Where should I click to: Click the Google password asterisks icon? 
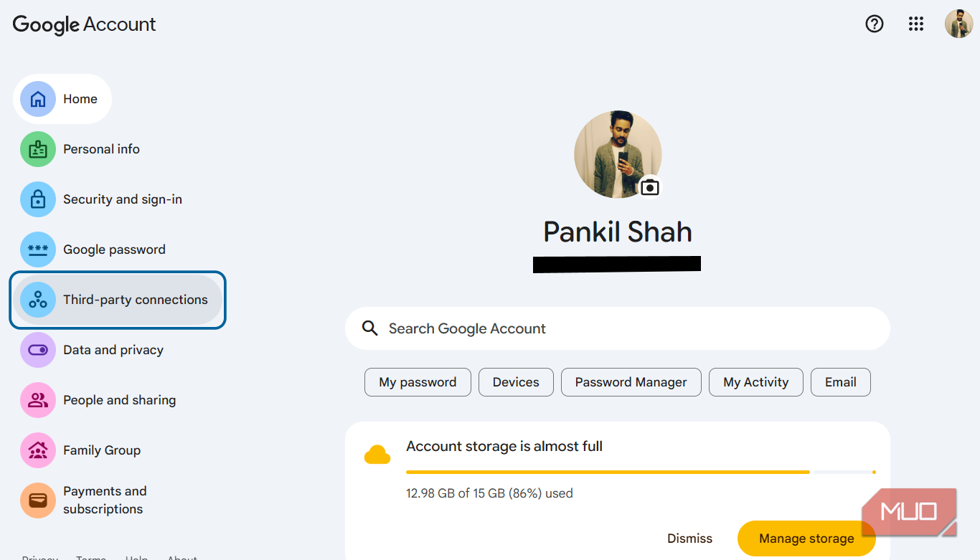click(38, 250)
